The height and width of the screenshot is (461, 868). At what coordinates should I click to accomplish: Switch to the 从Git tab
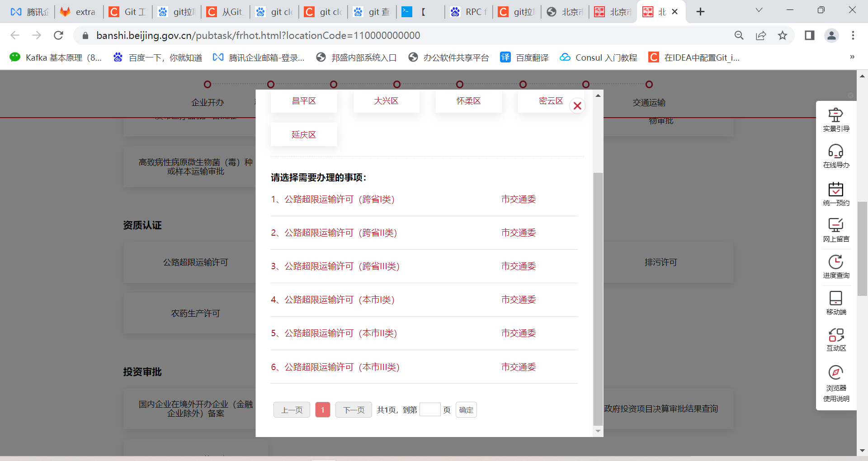click(225, 12)
